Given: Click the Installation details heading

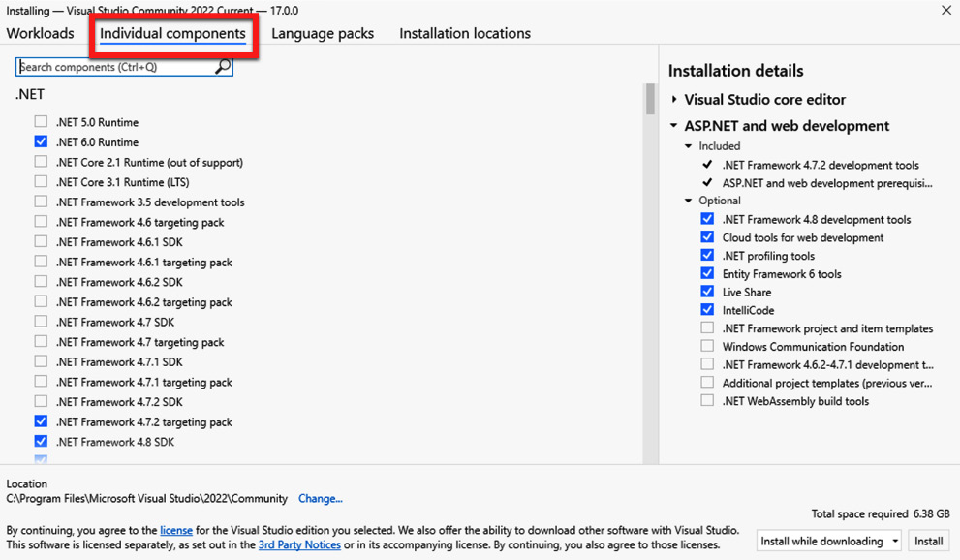Looking at the screenshot, I should 736,71.
